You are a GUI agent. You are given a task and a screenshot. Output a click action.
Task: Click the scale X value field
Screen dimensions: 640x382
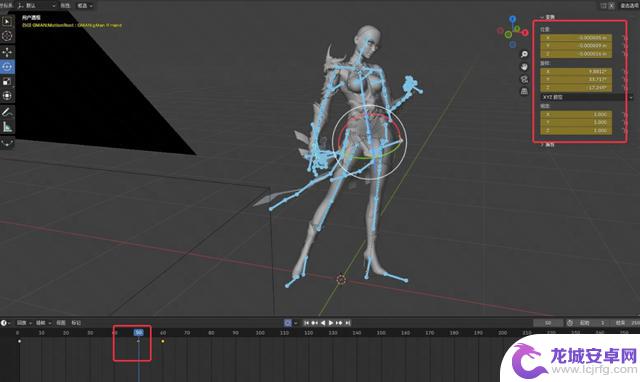[576, 115]
